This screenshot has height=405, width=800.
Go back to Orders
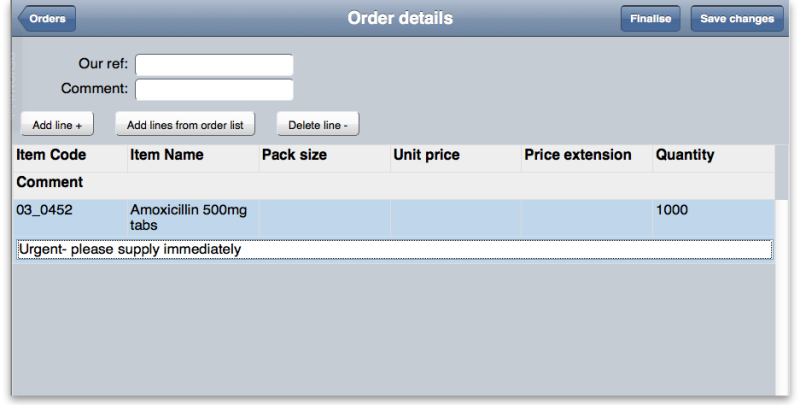(47, 19)
